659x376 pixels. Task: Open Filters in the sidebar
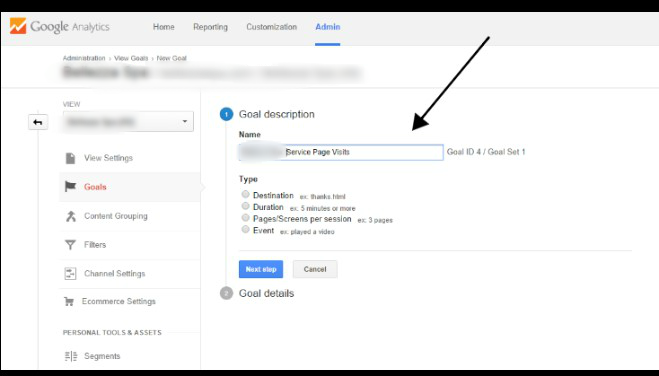(95, 245)
